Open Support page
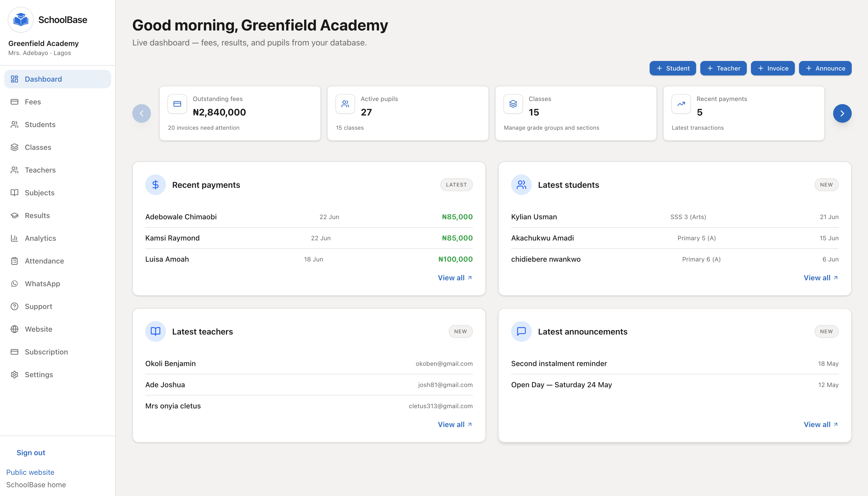 (x=58, y=307)
